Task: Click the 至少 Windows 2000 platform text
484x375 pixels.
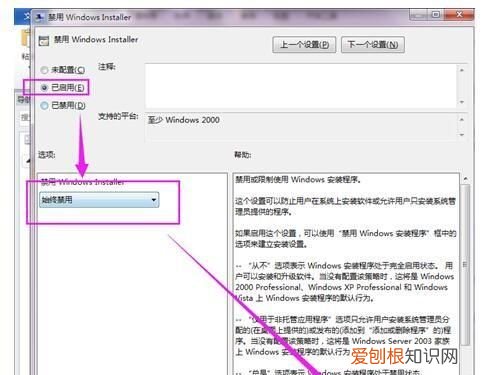Action: (184, 120)
